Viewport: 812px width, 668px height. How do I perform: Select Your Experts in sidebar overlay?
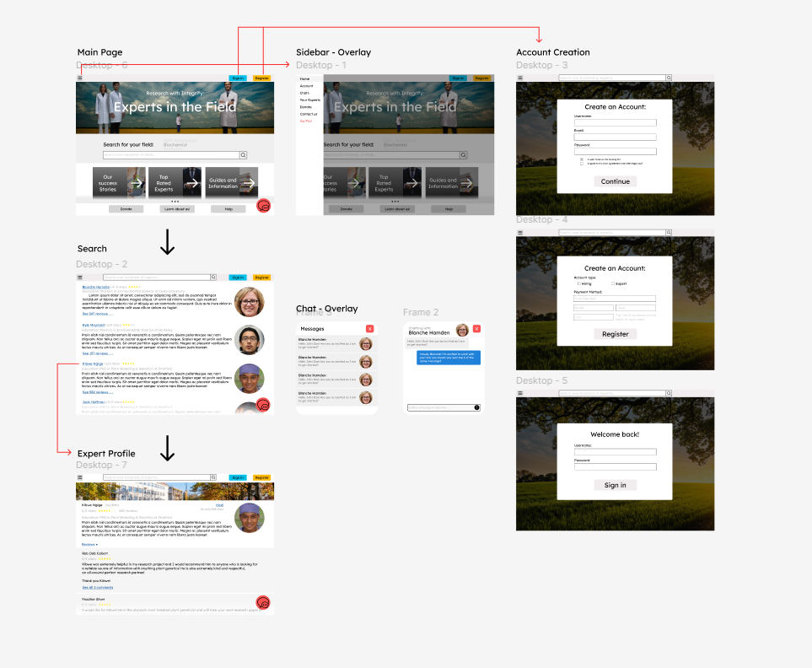point(309,100)
